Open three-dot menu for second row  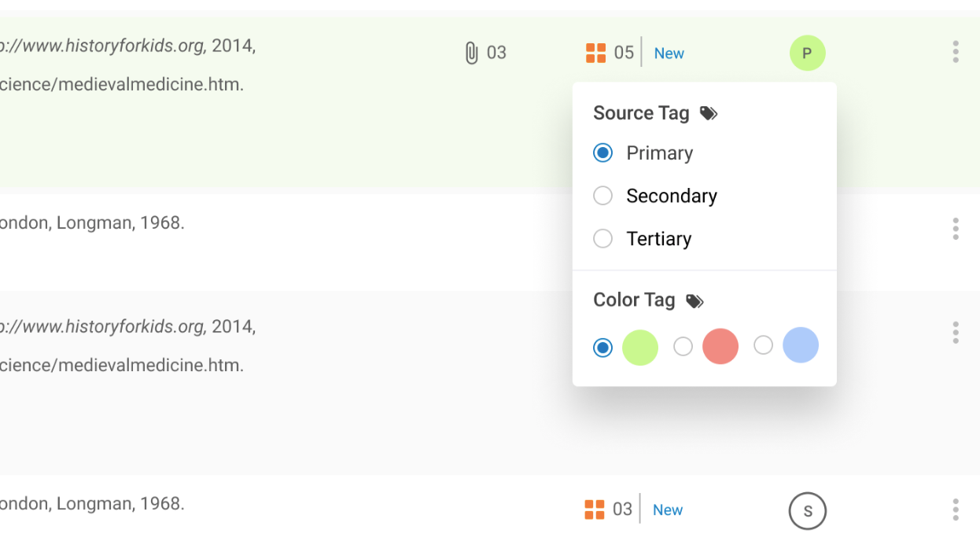pyautogui.click(x=956, y=229)
